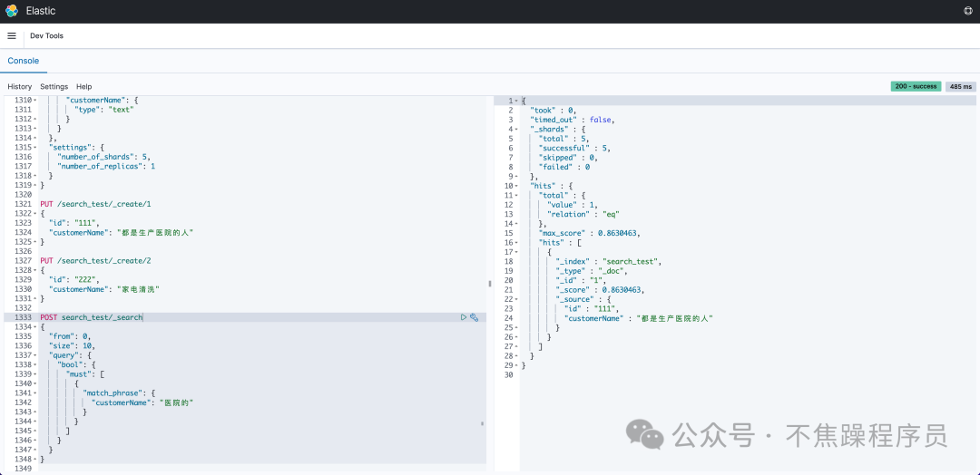This screenshot has width=980, height=475.
Task: Place cursor on POST search_test/_search line
Action: pyautogui.click(x=102, y=317)
